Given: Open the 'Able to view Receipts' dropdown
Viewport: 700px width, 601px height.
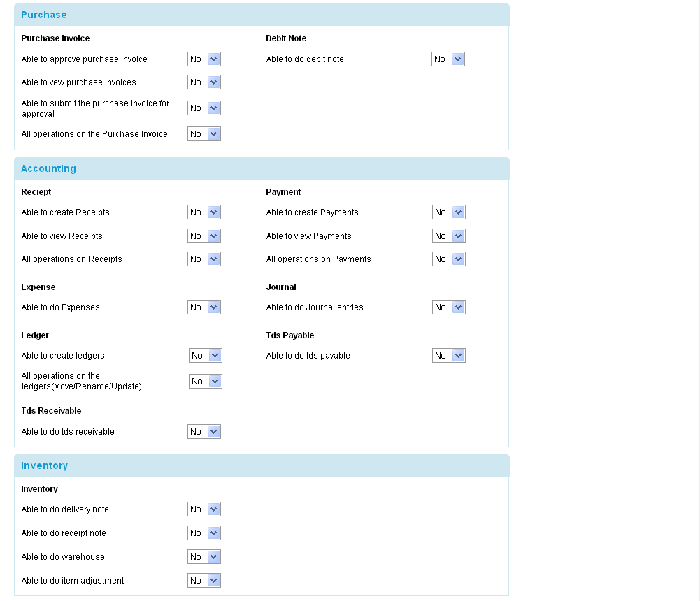Looking at the screenshot, I should point(203,236).
